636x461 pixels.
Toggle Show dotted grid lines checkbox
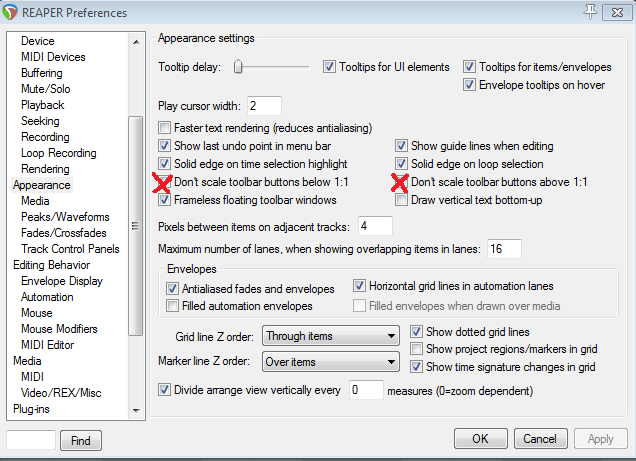(x=418, y=332)
